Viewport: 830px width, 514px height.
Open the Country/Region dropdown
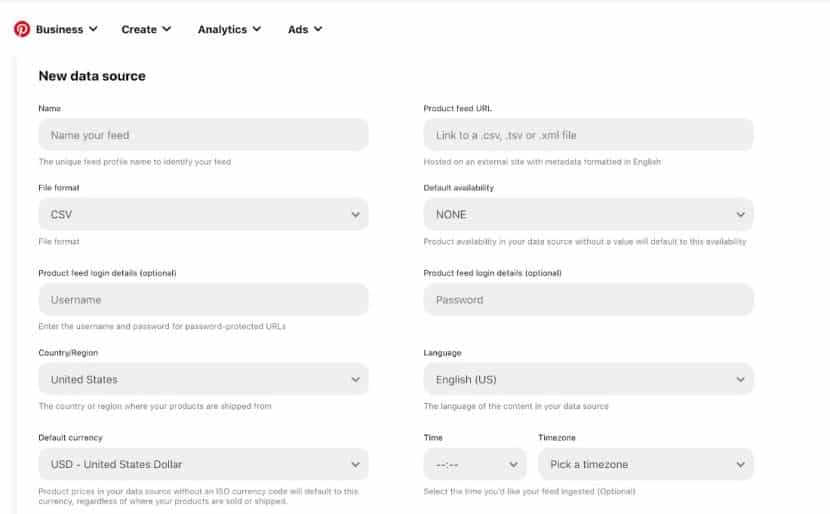(x=203, y=380)
